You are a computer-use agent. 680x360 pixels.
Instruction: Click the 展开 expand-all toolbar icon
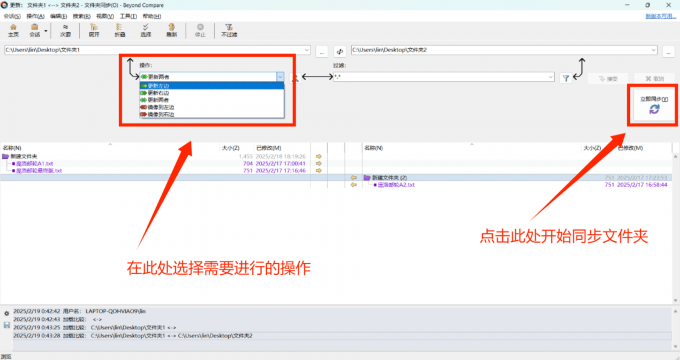point(94,30)
